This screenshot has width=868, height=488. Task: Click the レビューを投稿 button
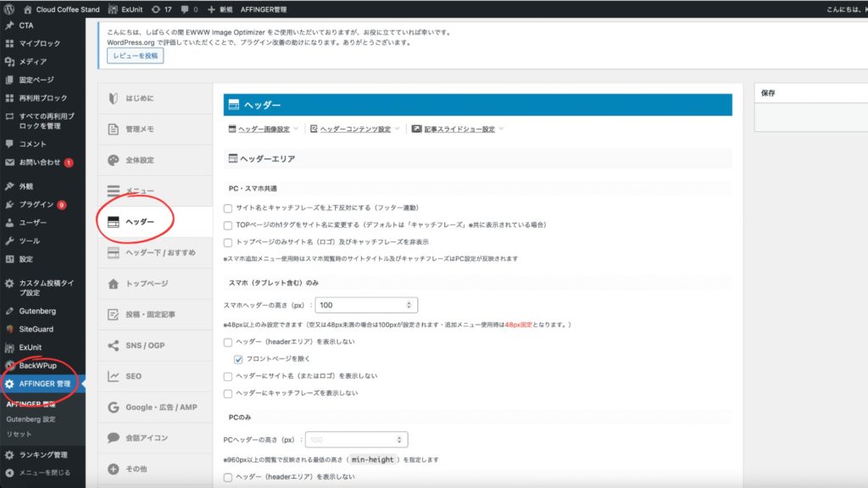click(x=135, y=56)
